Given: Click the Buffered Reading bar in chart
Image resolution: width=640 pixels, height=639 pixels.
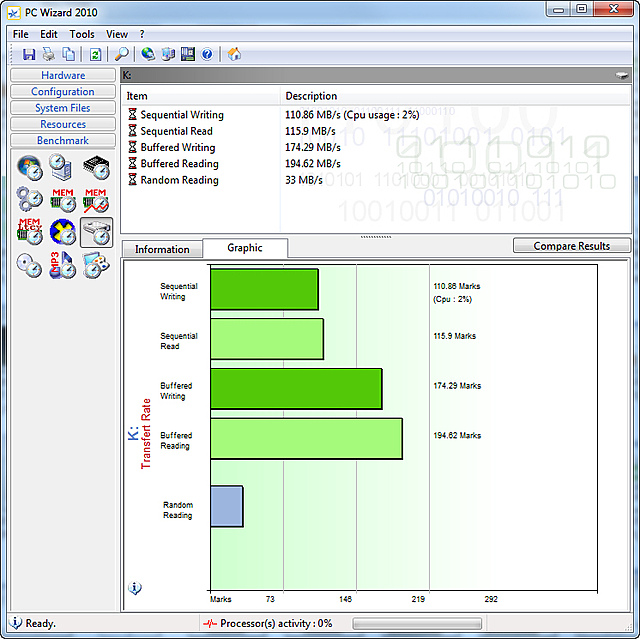Looking at the screenshot, I should [x=307, y=439].
